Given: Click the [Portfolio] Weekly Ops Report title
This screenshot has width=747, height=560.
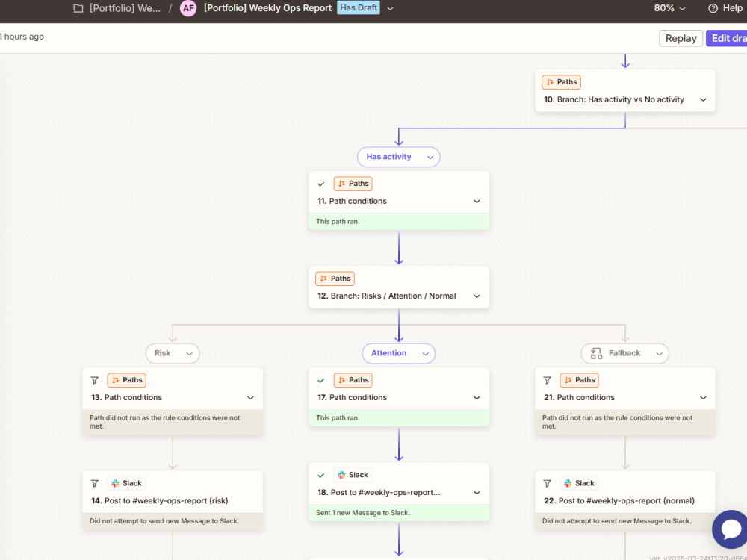Looking at the screenshot, I should click(267, 8).
